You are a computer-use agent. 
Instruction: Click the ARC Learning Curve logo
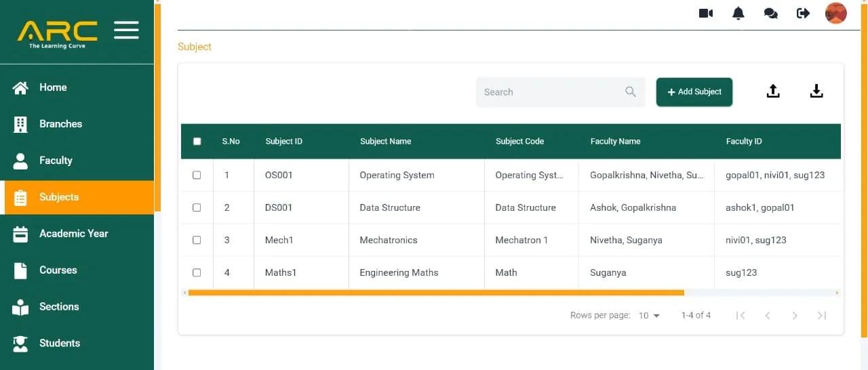58,34
